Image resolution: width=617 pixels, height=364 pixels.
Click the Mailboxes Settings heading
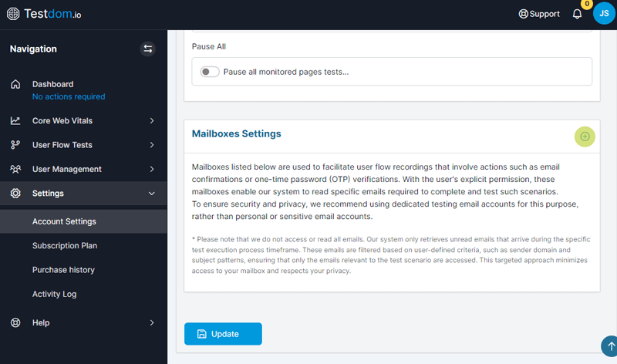(x=237, y=133)
